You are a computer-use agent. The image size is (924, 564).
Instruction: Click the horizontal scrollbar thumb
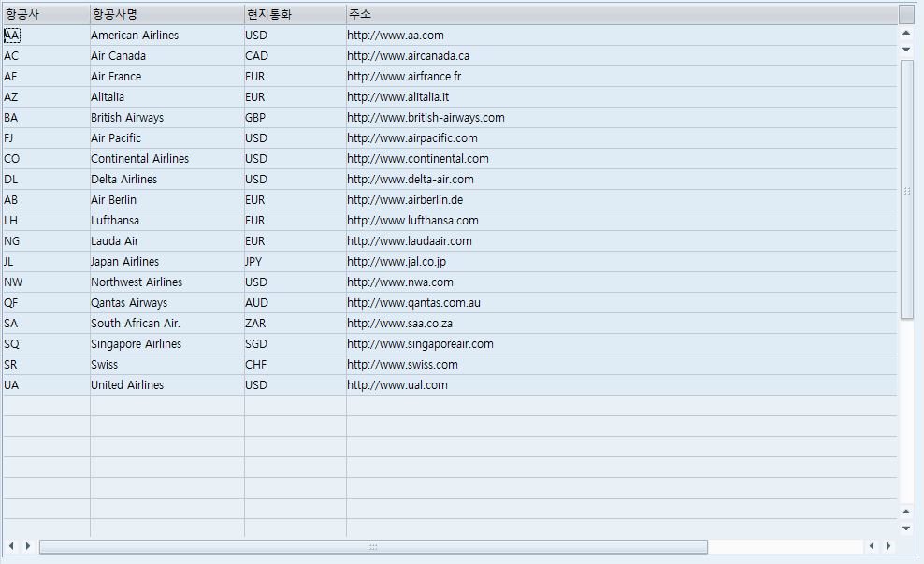[373, 547]
